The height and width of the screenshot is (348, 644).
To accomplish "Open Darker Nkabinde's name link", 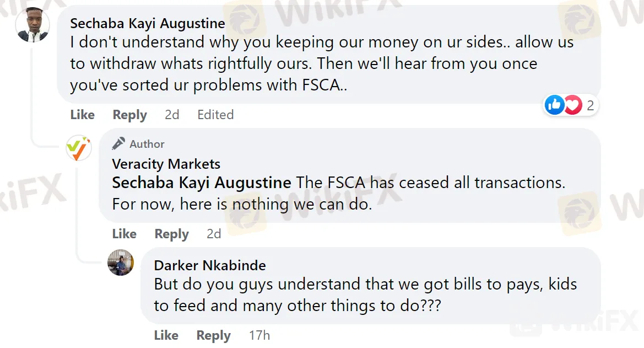I will click(210, 266).
